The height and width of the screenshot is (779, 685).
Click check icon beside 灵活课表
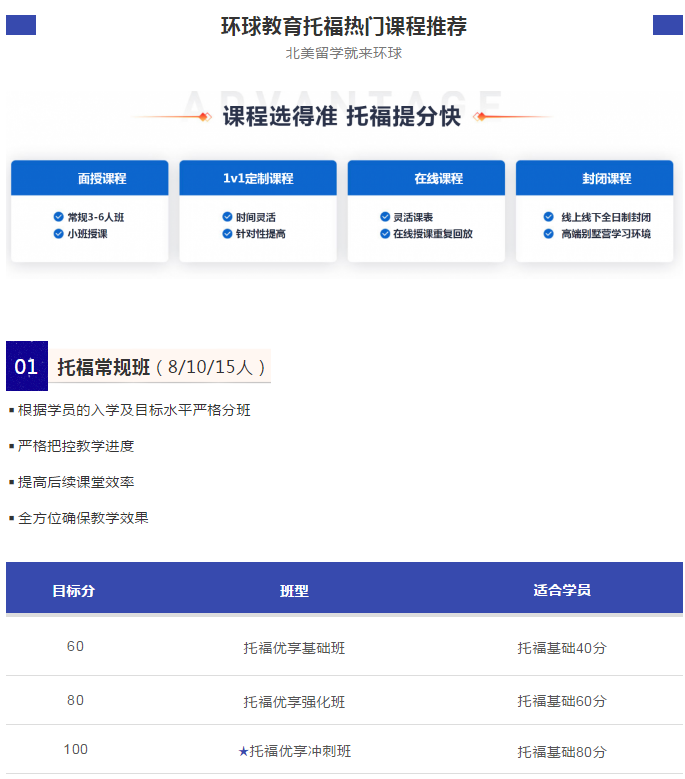pyautogui.click(x=384, y=217)
